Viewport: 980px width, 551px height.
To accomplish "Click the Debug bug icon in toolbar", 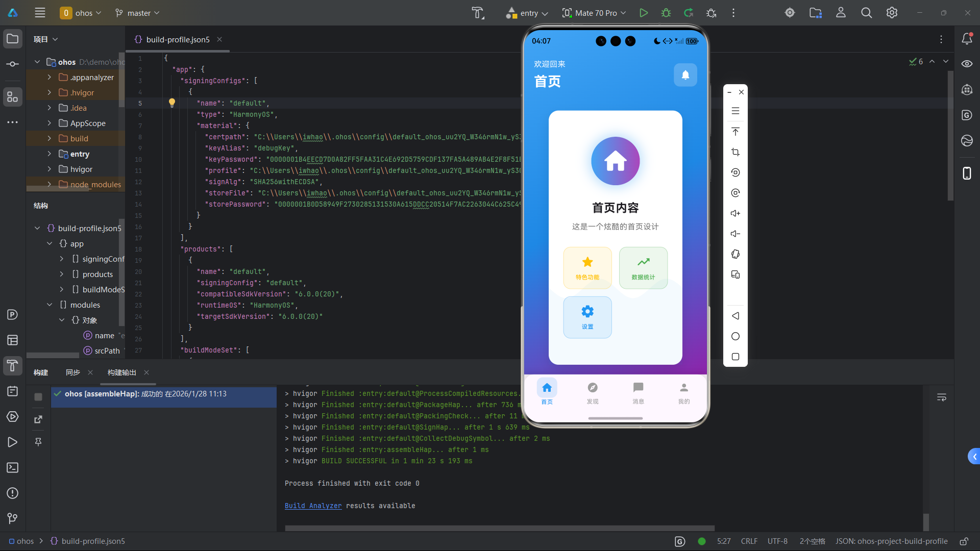I will pos(666,13).
